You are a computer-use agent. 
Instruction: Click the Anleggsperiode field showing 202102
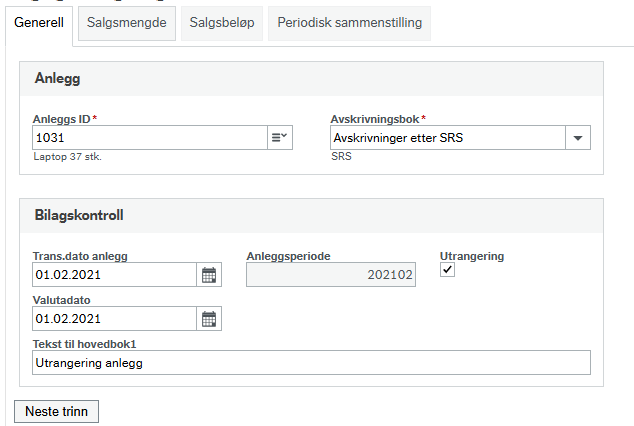coord(331,275)
